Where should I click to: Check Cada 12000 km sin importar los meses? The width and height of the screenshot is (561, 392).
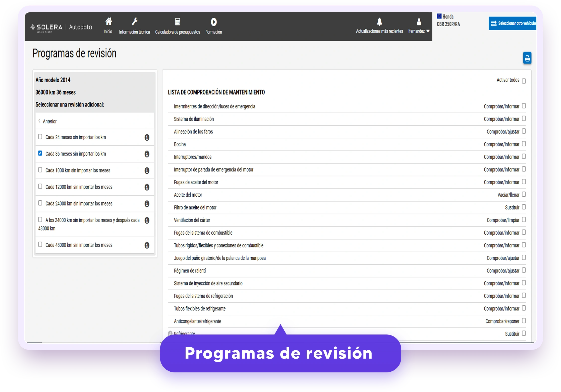(x=40, y=186)
